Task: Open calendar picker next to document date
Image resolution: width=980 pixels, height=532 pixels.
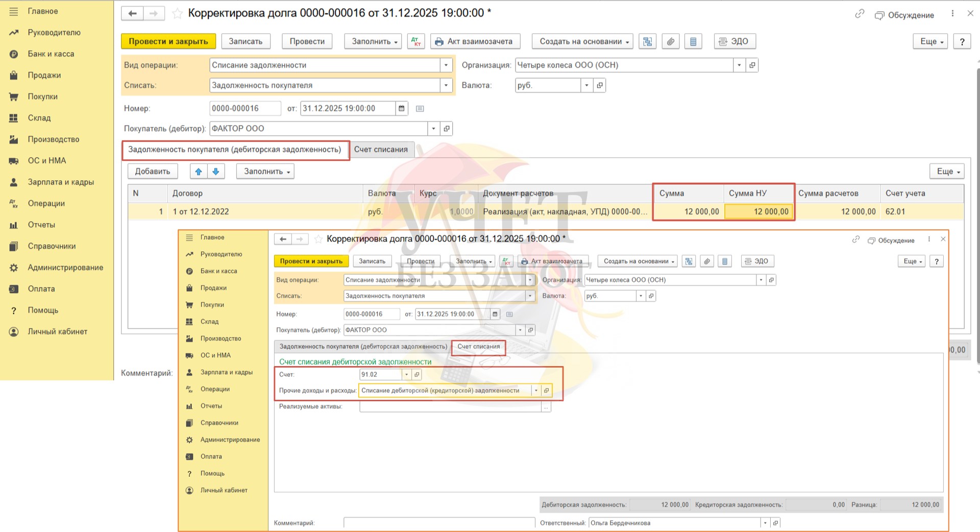Action: click(401, 108)
